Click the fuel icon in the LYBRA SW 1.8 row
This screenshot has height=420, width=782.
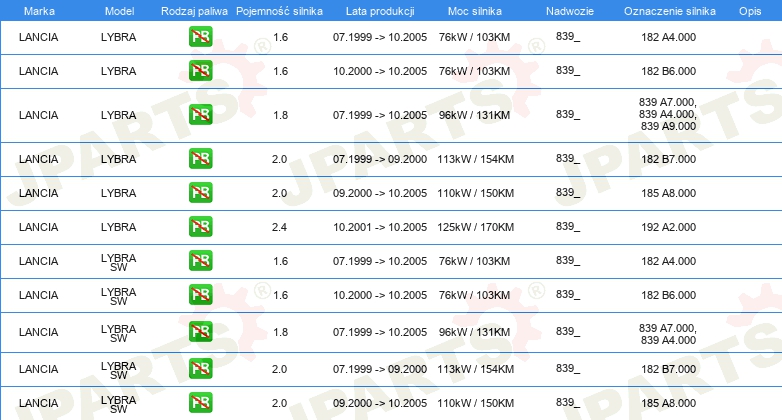(200, 331)
